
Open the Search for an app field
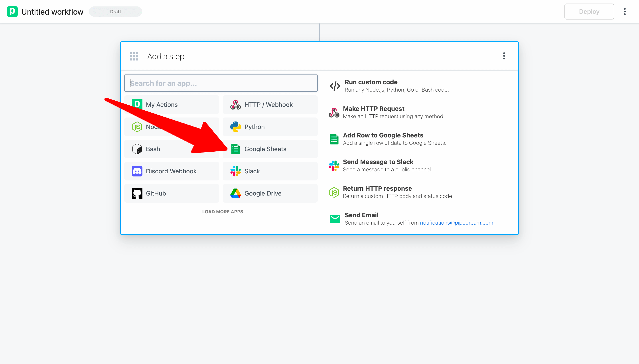click(221, 83)
